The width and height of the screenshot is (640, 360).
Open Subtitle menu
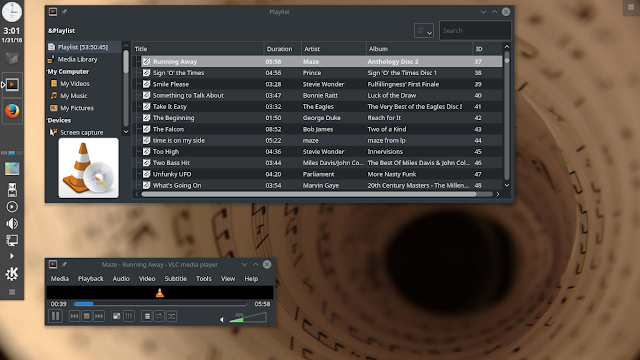tap(176, 278)
